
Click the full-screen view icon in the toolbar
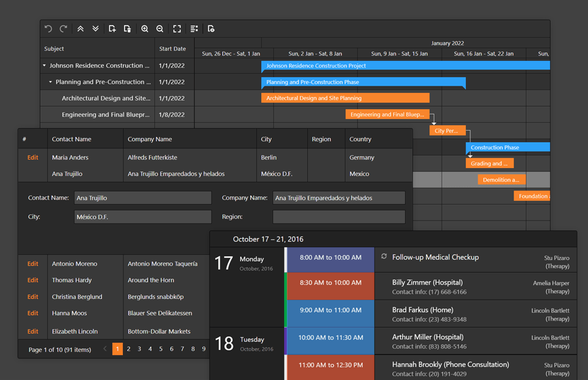pos(177,29)
